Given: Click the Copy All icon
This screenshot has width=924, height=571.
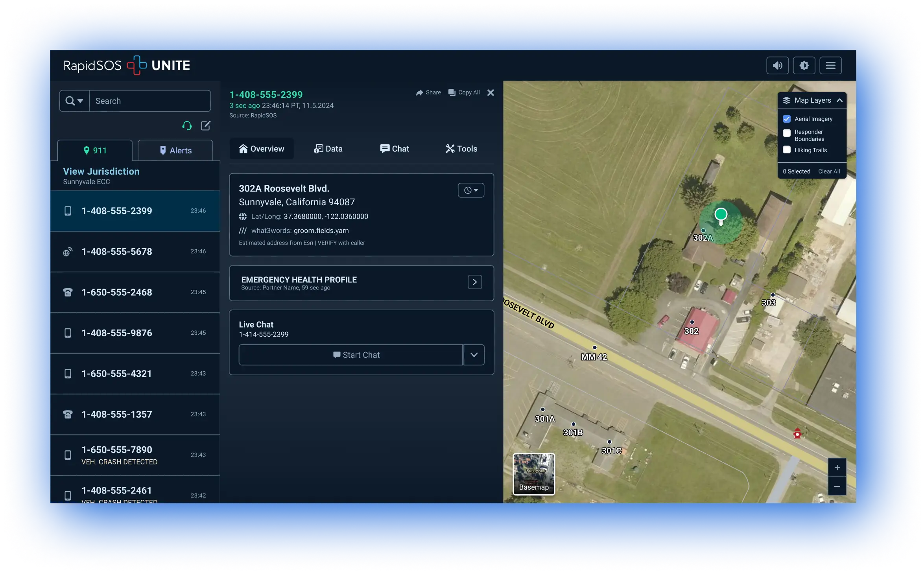Looking at the screenshot, I should [x=452, y=93].
